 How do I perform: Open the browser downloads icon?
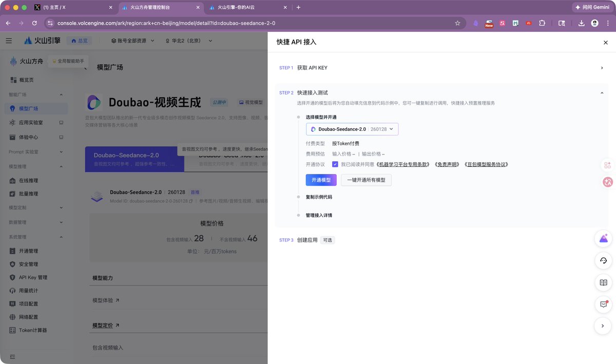click(x=581, y=23)
